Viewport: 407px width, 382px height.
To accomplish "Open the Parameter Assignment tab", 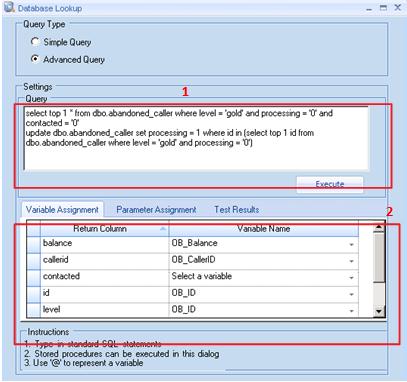I will [x=156, y=210].
